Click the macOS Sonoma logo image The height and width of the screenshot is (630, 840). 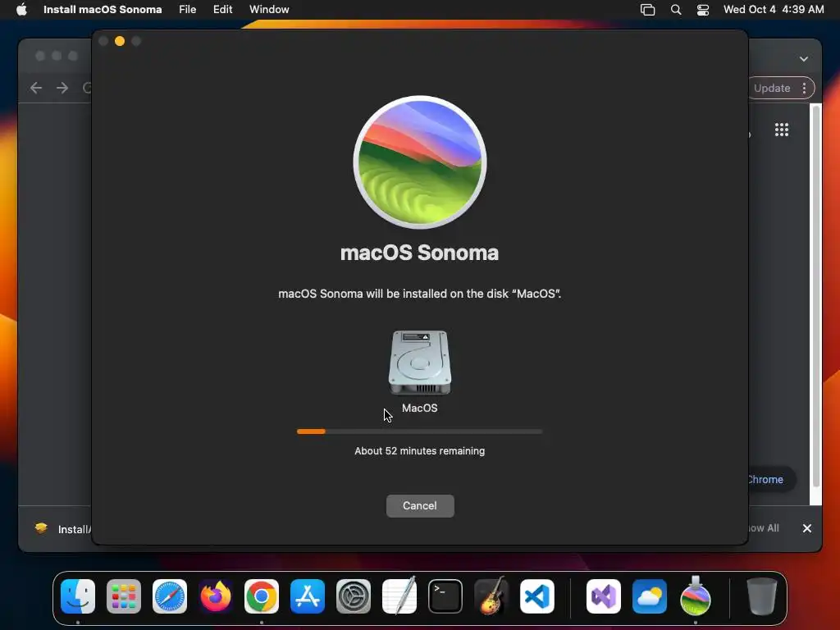point(420,162)
